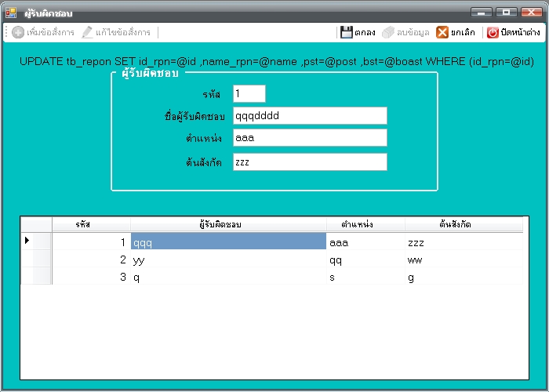549x392 pixels.
Task: Minimize the ผู้รับผิดชอบ window
Action: (482, 13)
